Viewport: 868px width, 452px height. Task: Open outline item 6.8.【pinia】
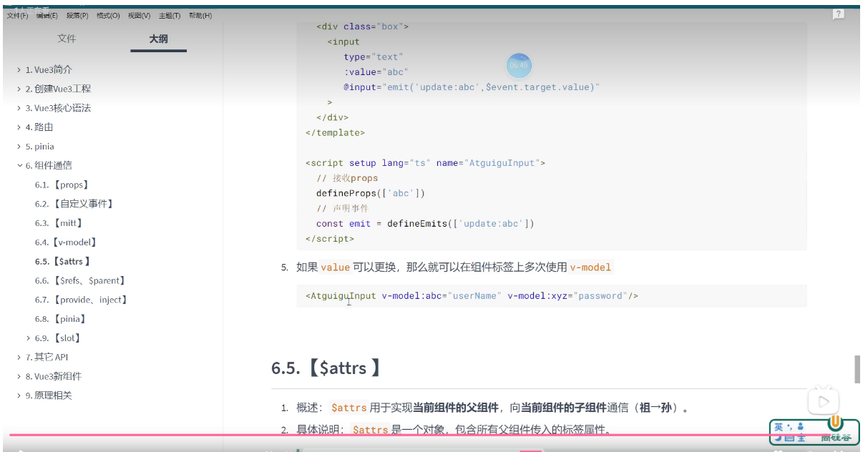point(61,319)
